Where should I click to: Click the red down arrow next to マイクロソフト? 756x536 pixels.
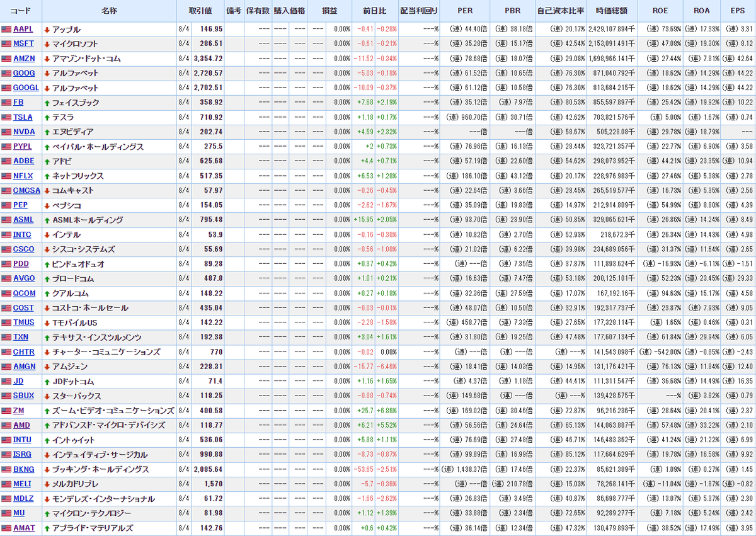click(x=47, y=44)
